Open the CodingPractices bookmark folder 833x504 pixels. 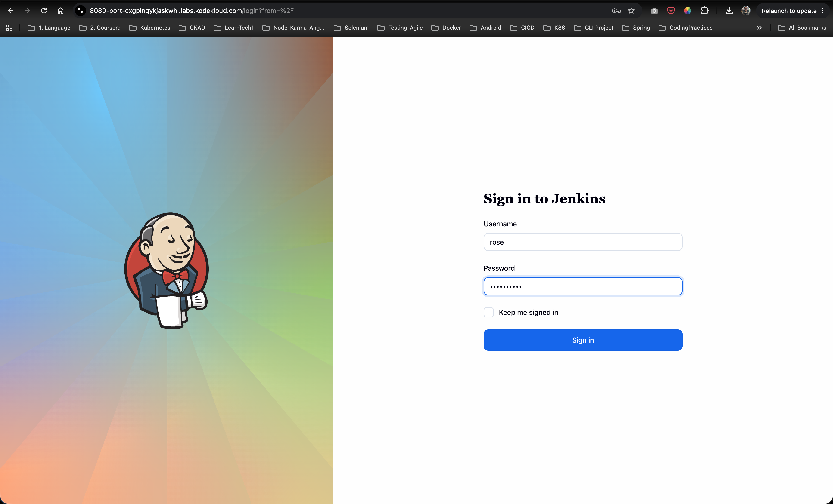tap(686, 28)
